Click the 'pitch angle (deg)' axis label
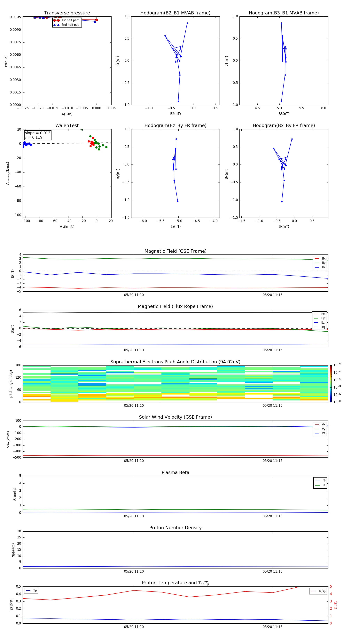The height and width of the screenshot is (644, 351). (x=11, y=384)
